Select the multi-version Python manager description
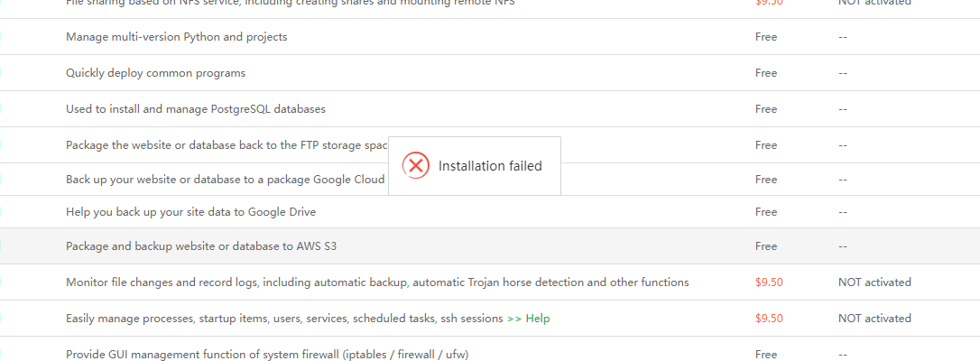The width and height of the screenshot is (980, 361). [177, 37]
